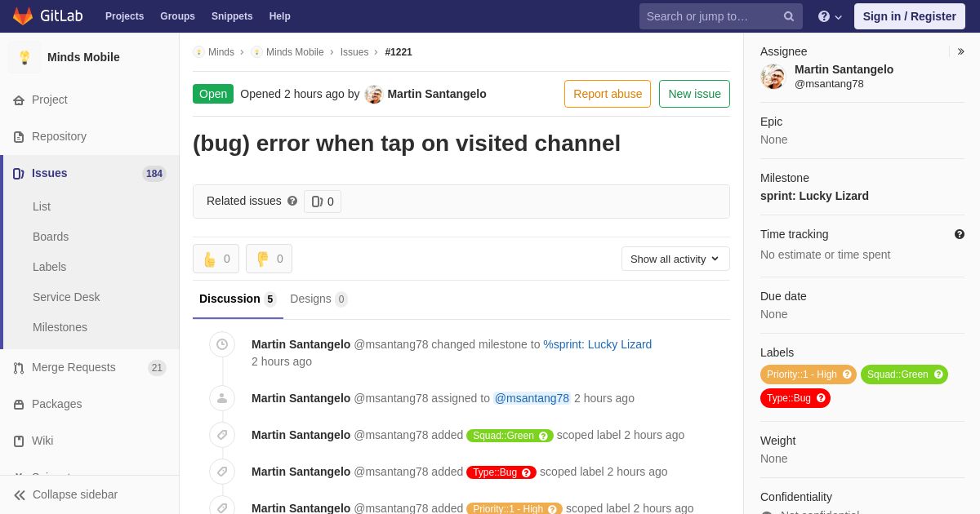Click the person icon beside assignment note
The width and height of the screenshot is (980, 514).
point(222,398)
